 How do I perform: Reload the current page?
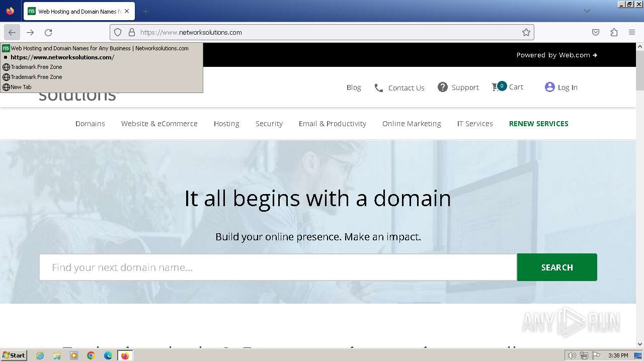click(48, 32)
